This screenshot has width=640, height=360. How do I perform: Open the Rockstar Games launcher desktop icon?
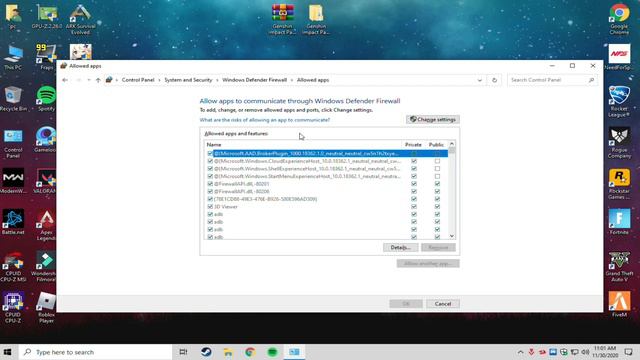(x=619, y=184)
